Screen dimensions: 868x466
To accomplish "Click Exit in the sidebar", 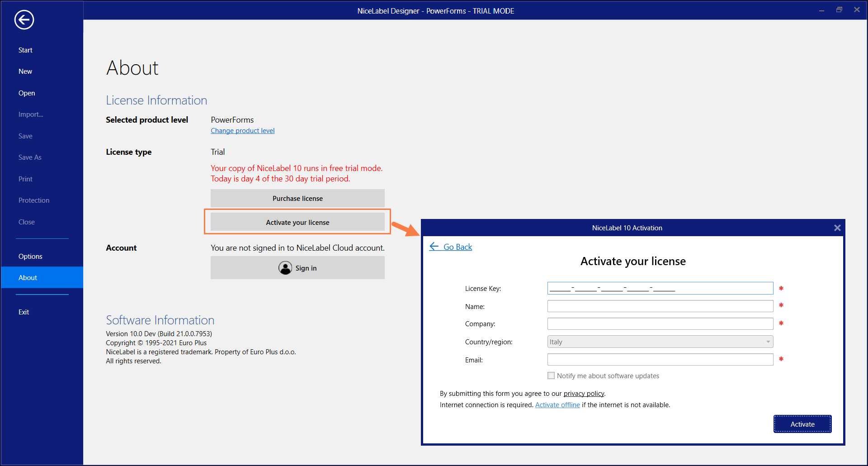I will tap(24, 312).
